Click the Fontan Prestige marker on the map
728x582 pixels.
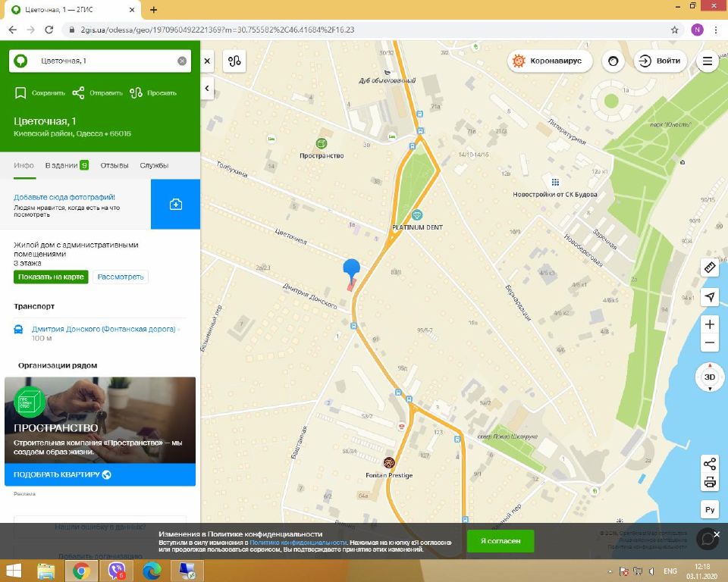389,463
